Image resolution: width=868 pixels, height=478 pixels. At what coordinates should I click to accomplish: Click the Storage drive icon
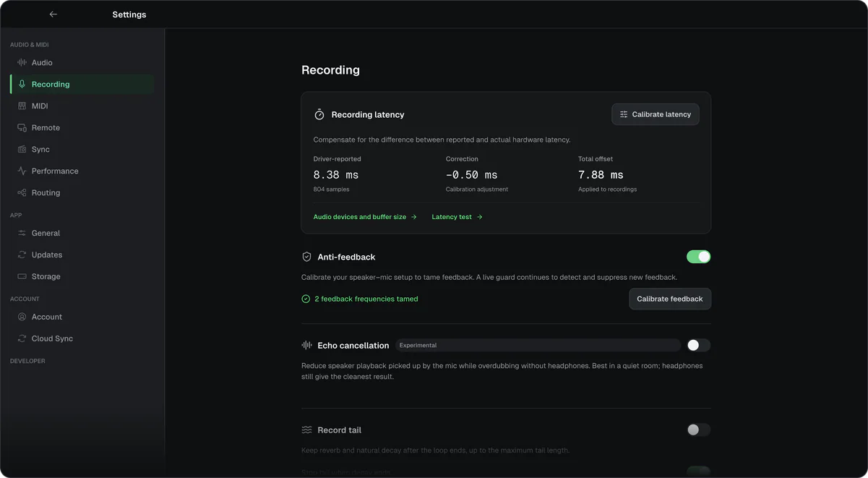click(x=22, y=277)
